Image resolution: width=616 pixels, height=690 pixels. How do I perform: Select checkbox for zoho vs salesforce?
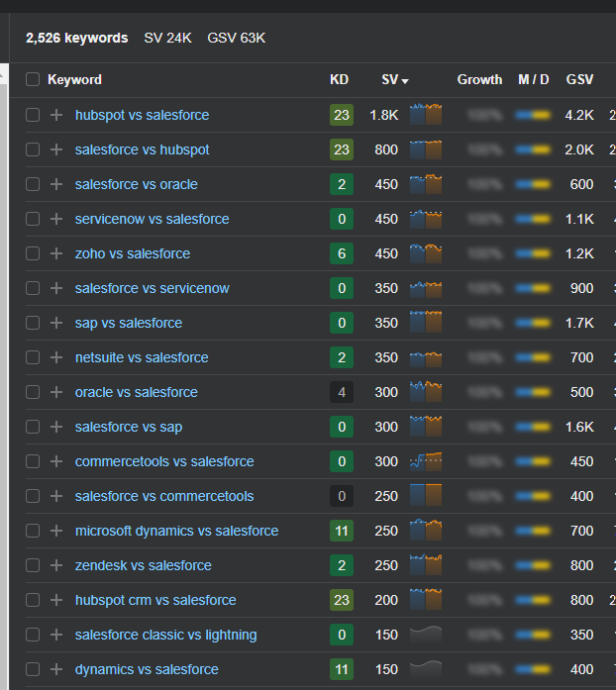coord(33,253)
